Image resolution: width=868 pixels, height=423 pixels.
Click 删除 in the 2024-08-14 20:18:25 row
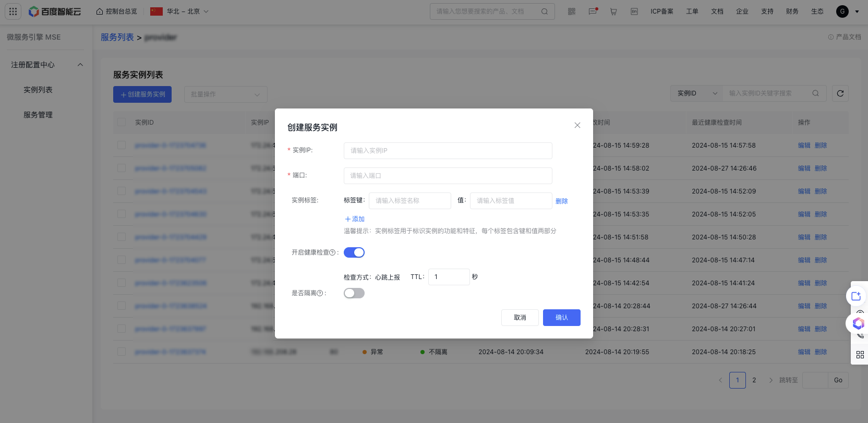tap(821, 352)
